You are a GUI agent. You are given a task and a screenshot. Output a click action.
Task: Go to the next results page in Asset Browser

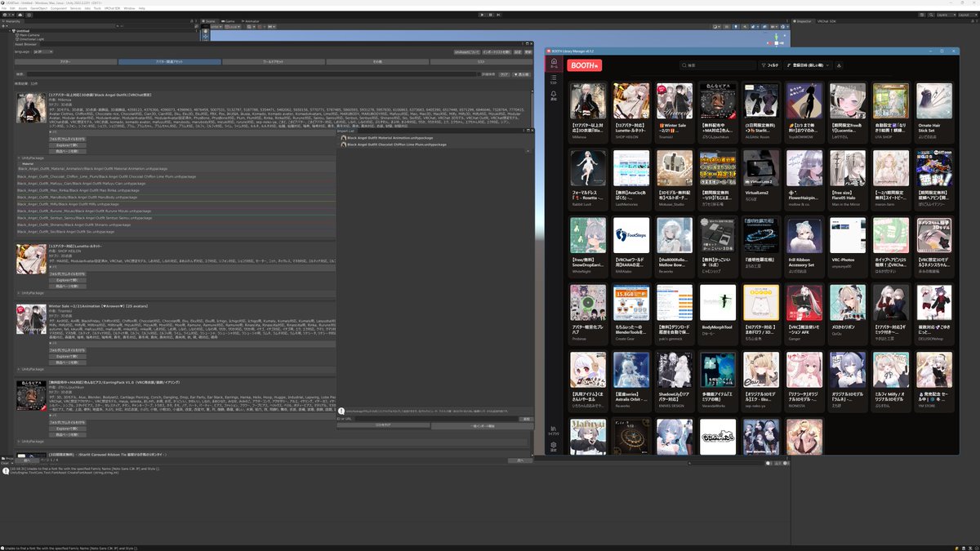pyautogui.click(x=519, y=460)
